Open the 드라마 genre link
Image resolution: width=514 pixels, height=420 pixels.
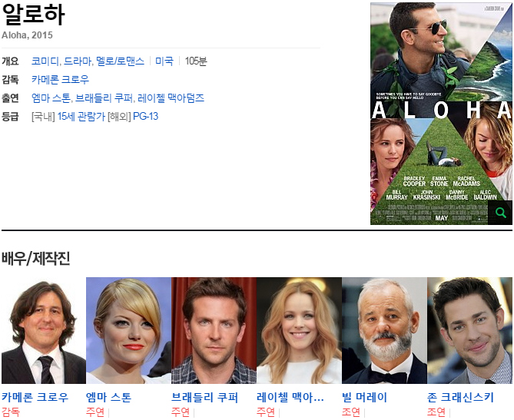click(78, 61)
